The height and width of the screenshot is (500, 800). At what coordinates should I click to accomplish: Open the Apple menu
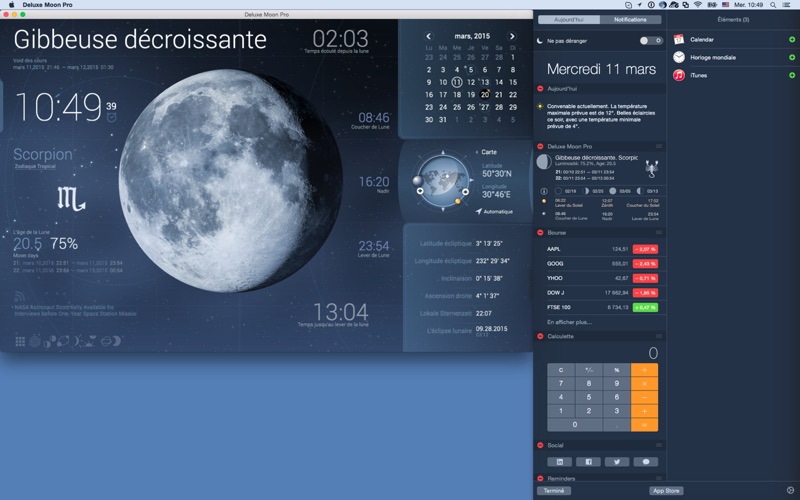(x=11, y=5)
